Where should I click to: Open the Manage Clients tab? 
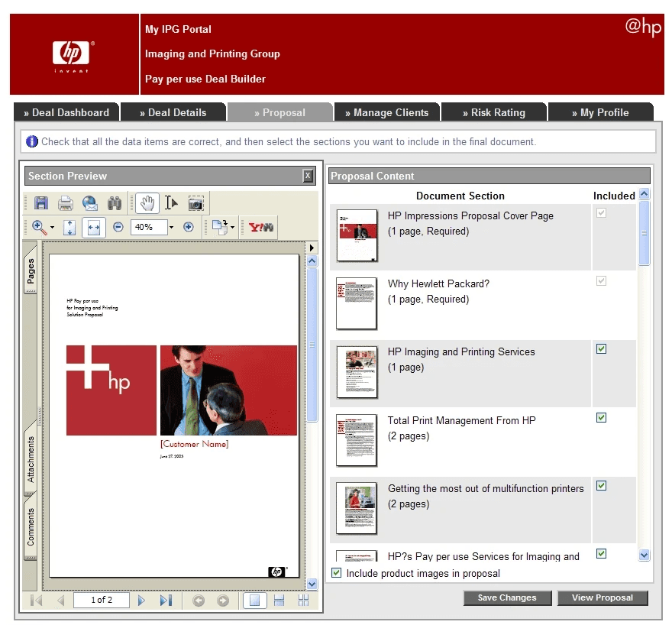(387, 112)
